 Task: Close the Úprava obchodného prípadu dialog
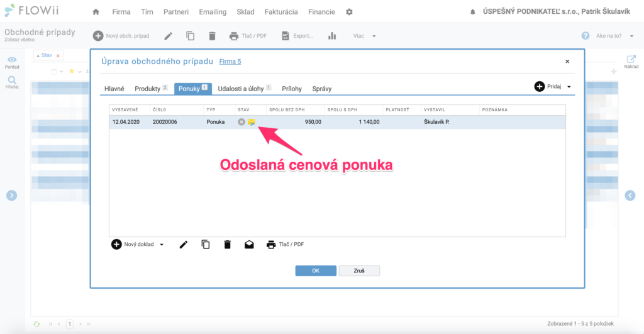567,61
